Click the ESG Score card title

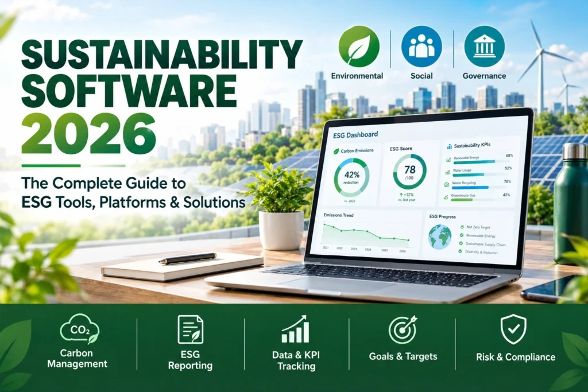(401, 149)
